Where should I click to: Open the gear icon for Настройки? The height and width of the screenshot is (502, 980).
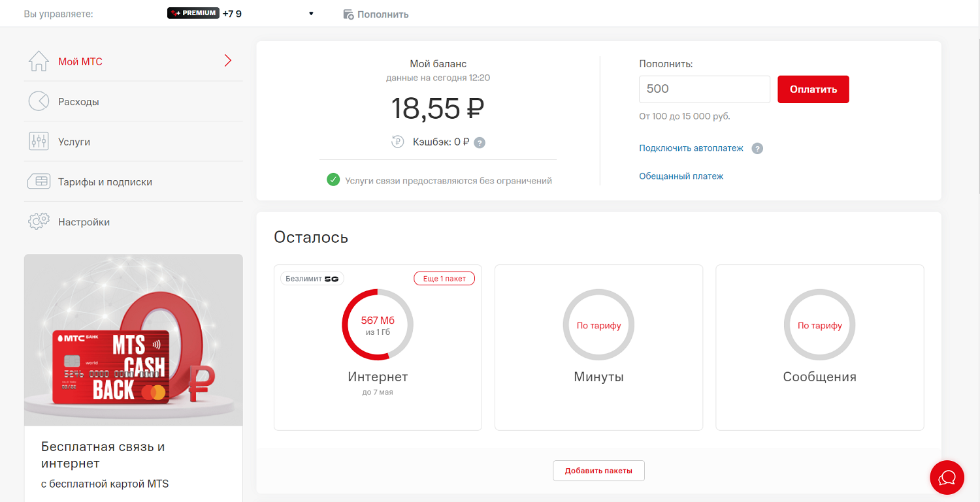(39, 221)
